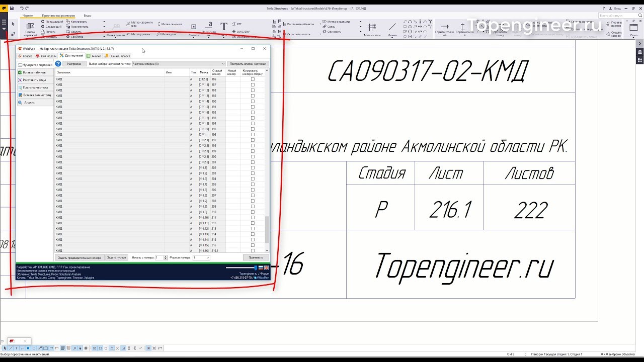644x362 pixels.
Task: Click DWG/DXF insert command in ribbon
Action: click(240, 32)
